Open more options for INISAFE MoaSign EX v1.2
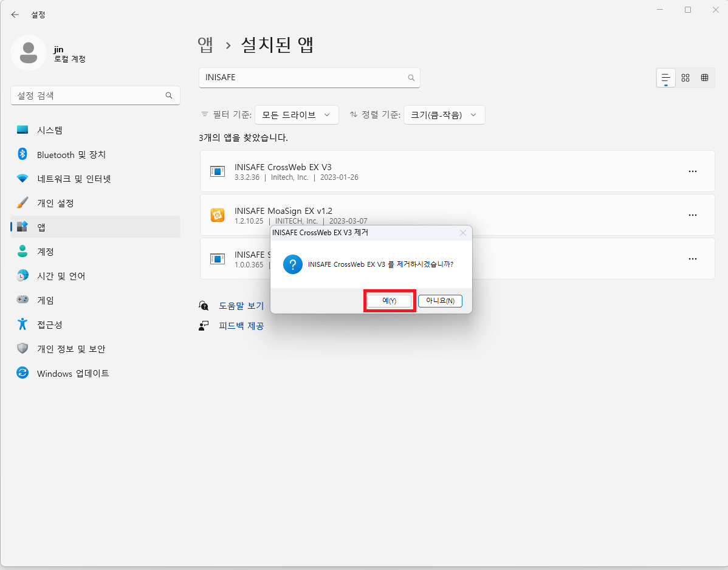Viewport: 728px width, 570px height. click(x=693, y=215)
